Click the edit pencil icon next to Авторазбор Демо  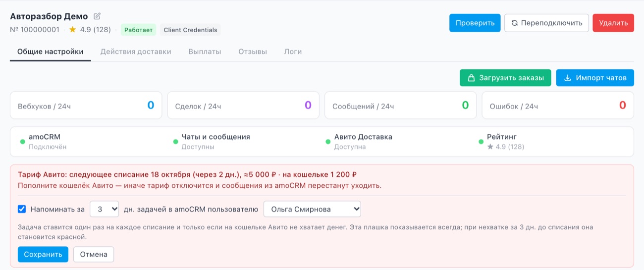point(97,16)
